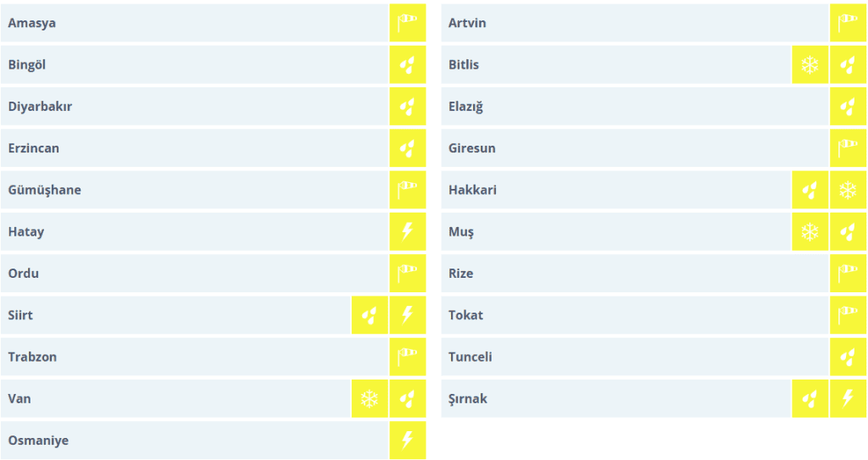Click the snow warning icon for Bitlis
The height and width of the screenshot is (460, 868).
810,64
